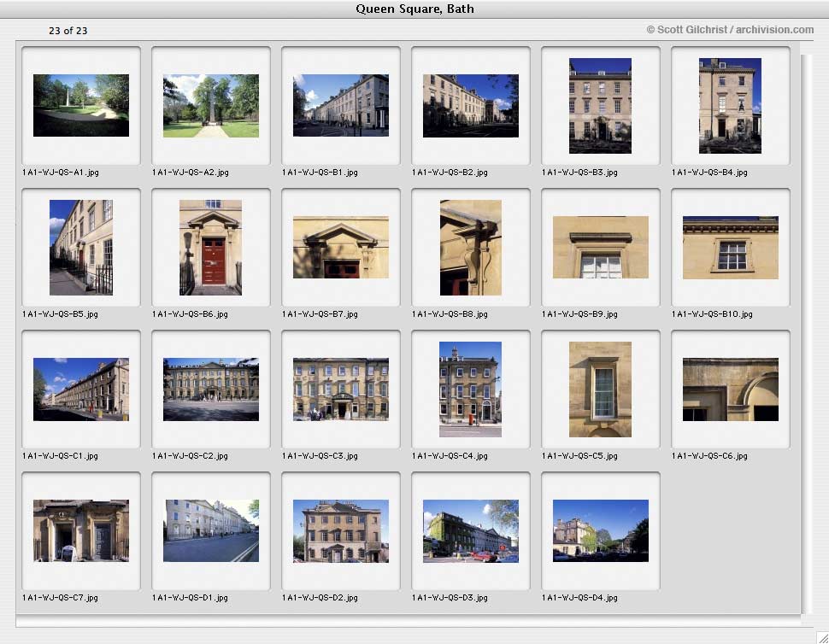The width and height of the screenshot is (829, 644).
Task: Open the window detail thumbnail 1A1-WJ-QS-B9.jpg
Action: point(601,247)
